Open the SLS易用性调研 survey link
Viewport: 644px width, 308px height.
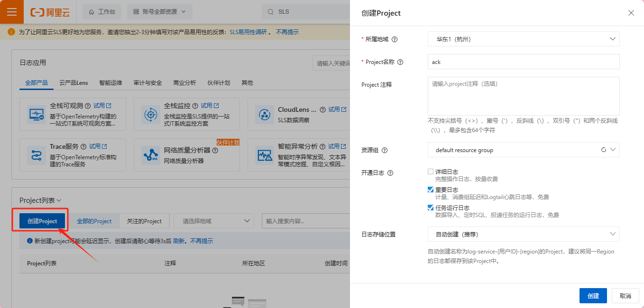tap(248, 32)
